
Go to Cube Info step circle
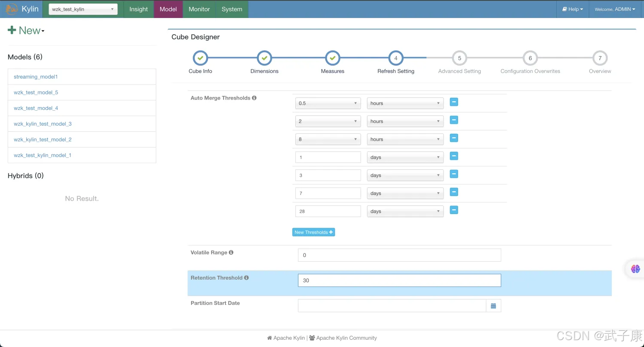pos(200,58)
